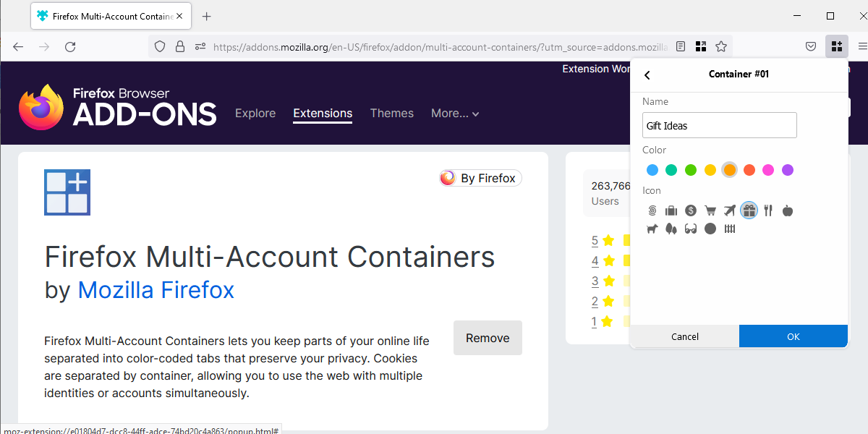
Task: Expand the More… navigation dropdown
Action: coord(455,114)
